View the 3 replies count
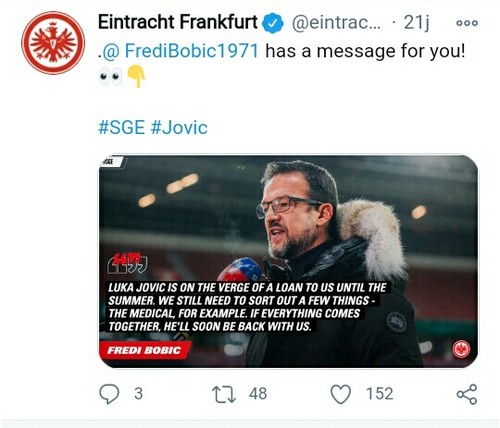Viewport: 500px width, 428px height. tap(139, 394)
